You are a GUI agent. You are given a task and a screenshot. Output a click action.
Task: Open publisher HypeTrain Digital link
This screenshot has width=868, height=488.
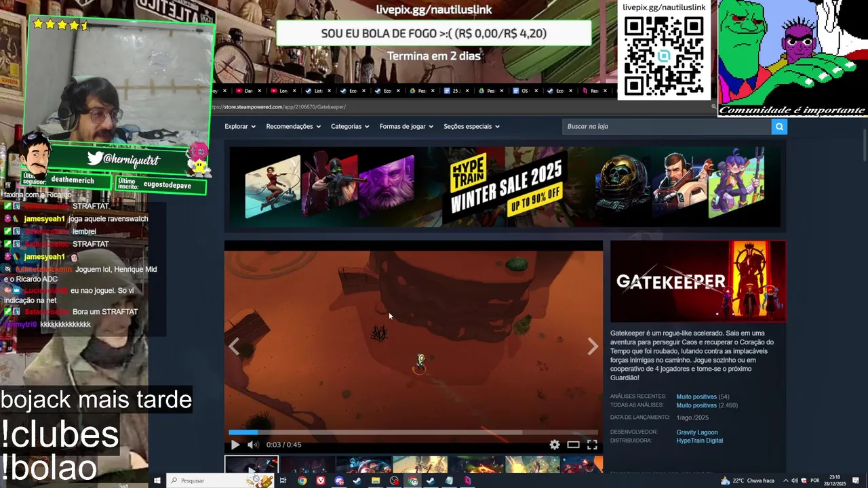coord(699,441)
